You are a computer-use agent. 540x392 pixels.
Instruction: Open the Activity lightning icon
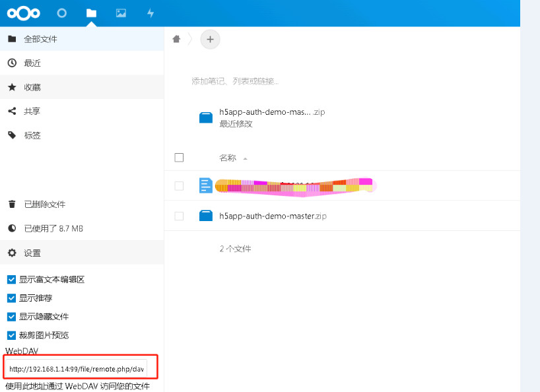(149, 13)
